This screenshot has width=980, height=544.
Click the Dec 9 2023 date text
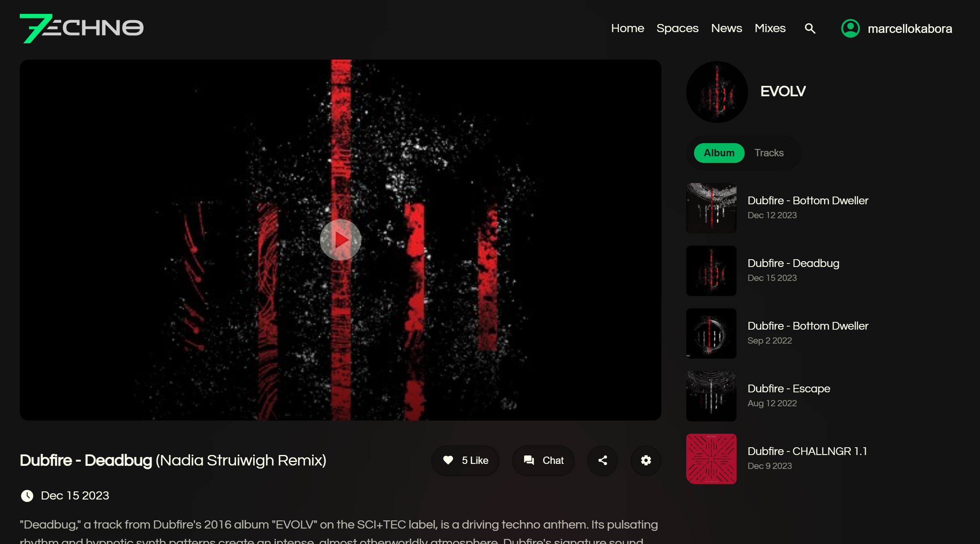point(769,466)
